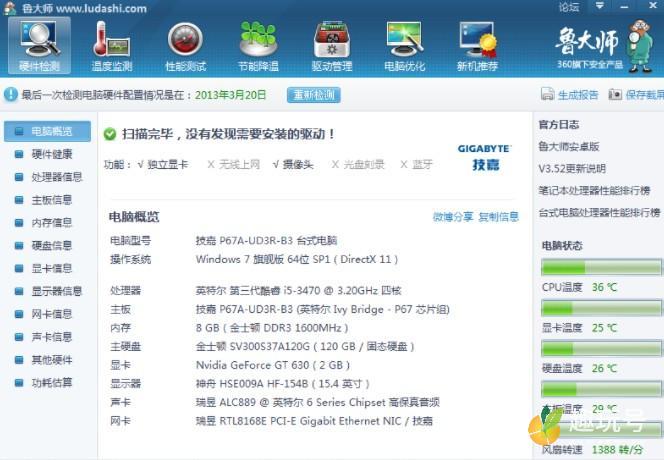Open the 性能测试 performance test icon

click(x=185, y=46)
